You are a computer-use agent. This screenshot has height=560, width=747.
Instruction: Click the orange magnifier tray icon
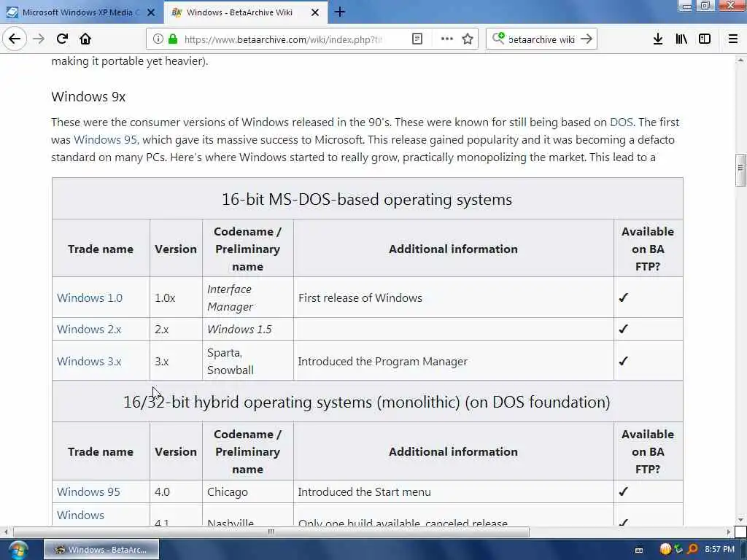[x=692, y=549]
